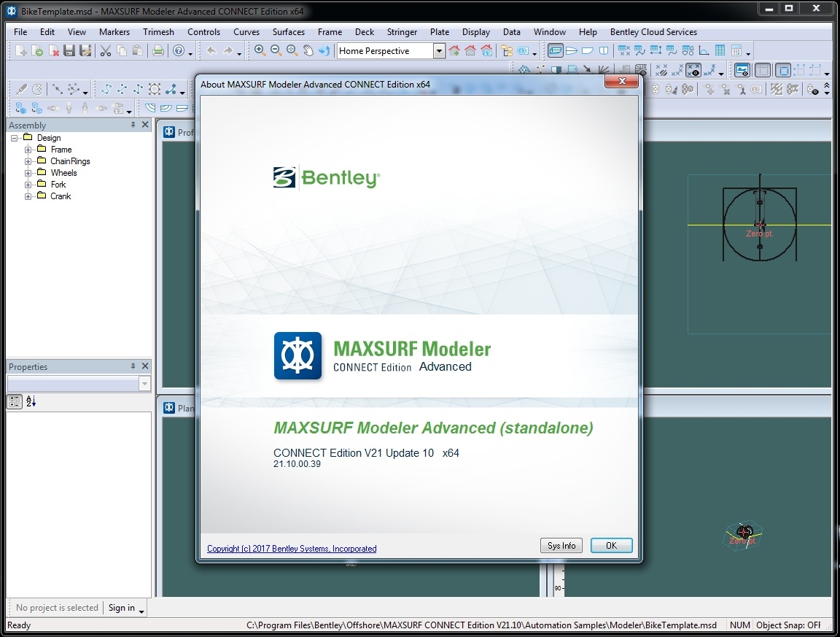Click the Cut scissors icon
840x637 pixels.
coord(106,51)
